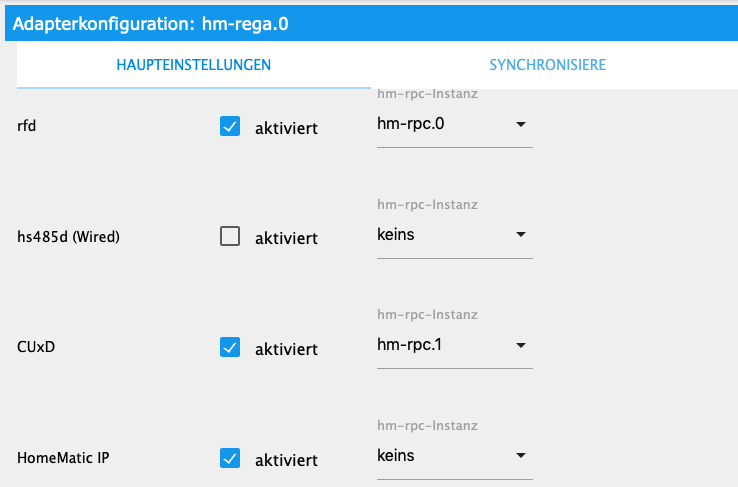Click the aktiviert label in the CUxD row
The height and width of the screenshot is (487, 738).
[x=286, y=349]
